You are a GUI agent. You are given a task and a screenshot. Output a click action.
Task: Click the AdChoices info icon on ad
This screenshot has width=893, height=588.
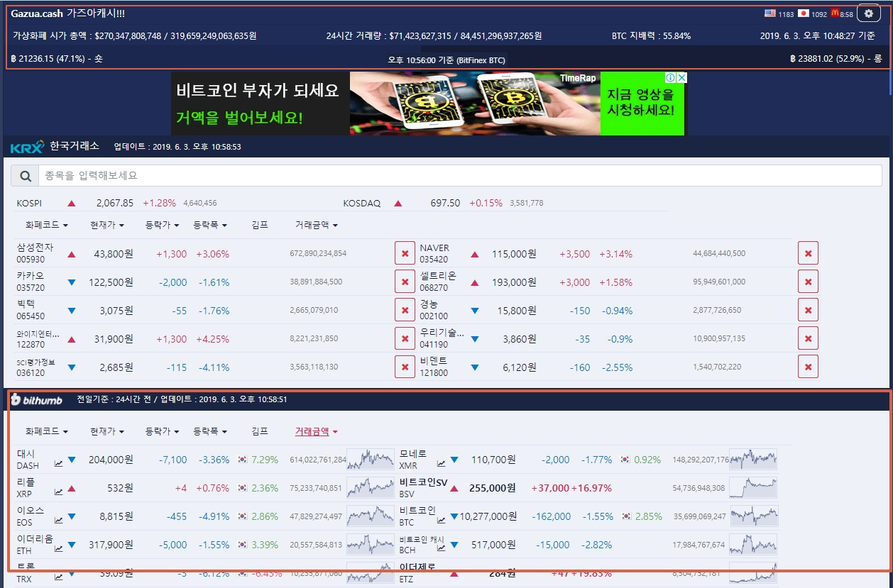click(669, 78)
